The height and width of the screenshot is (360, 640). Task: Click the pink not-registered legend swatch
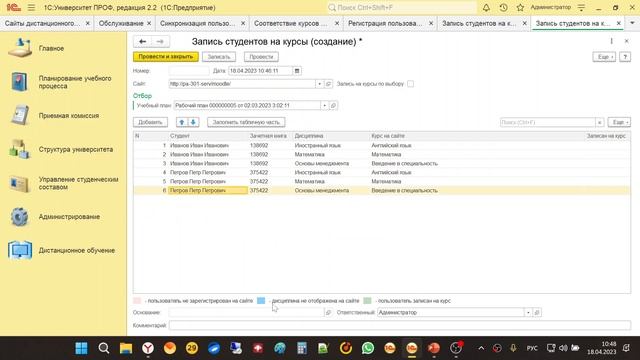point(137,301)
